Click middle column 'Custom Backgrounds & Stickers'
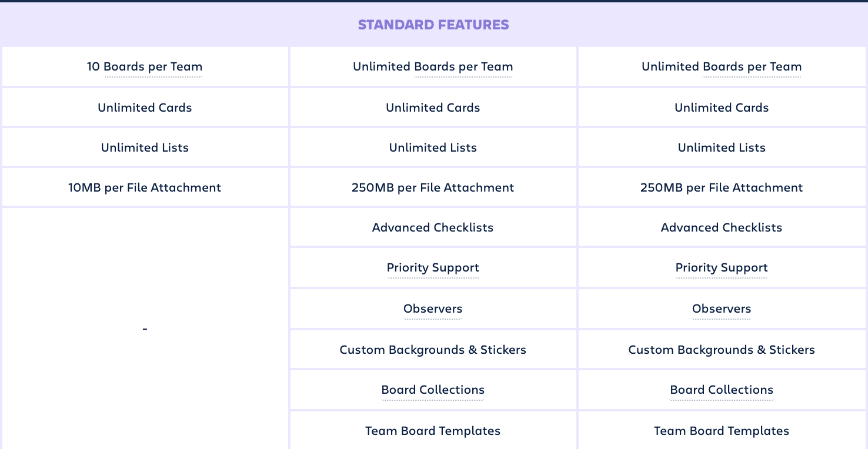 pyautogui.click(x=433, y=350)
